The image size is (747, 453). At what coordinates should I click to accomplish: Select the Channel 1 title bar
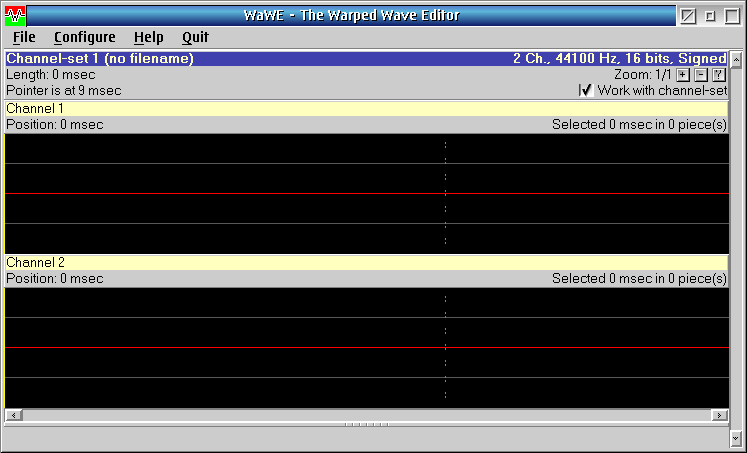(x=366, y=109)
